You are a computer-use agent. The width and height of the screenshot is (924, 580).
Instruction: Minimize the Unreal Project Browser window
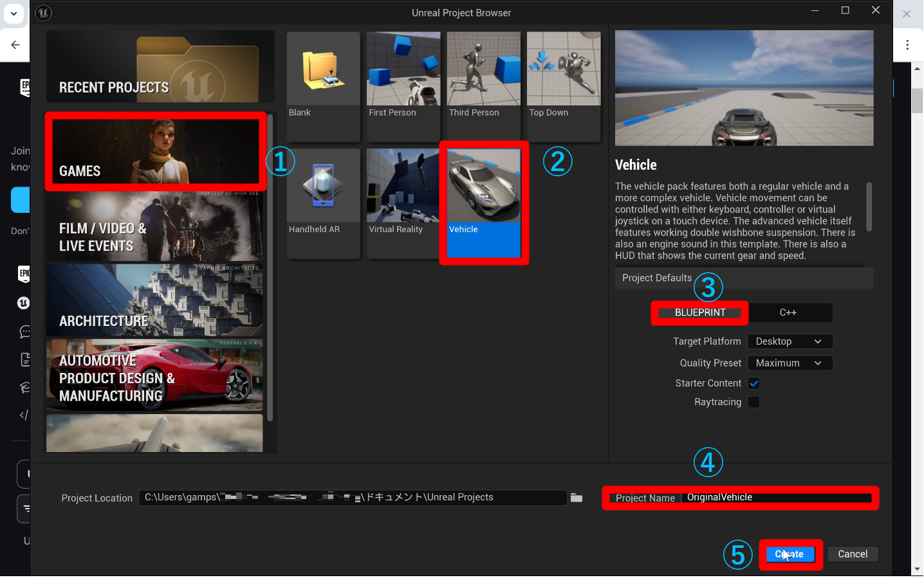pos(815,10)
